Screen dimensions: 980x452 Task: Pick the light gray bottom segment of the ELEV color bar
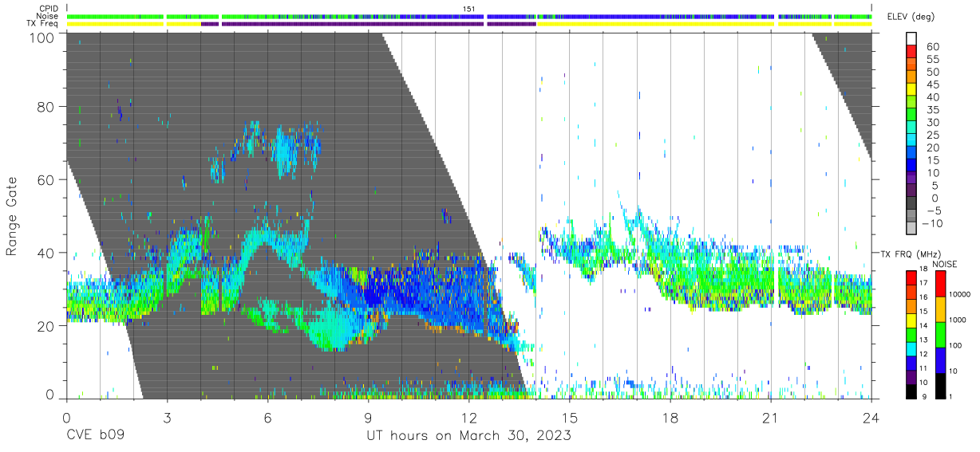911,228
